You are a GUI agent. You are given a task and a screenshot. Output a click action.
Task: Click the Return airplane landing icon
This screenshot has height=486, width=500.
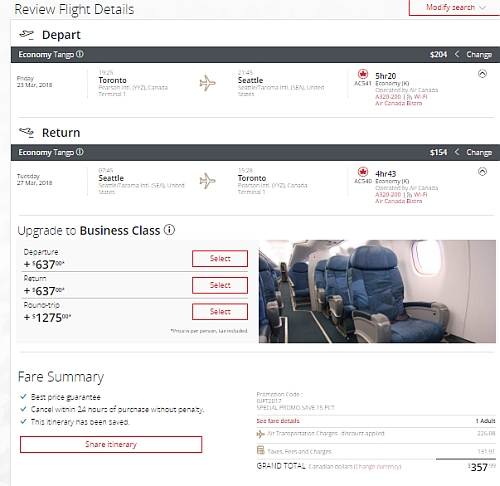pos(27,132)
